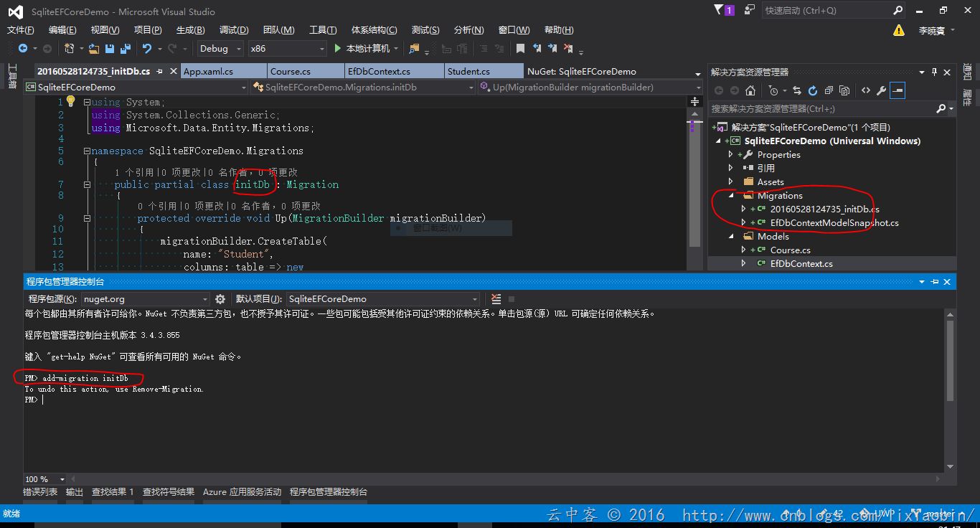Screen dimensions: 980x528
Task: Go to next bookmark toolbar icon
Action: [x=552, y=49]
